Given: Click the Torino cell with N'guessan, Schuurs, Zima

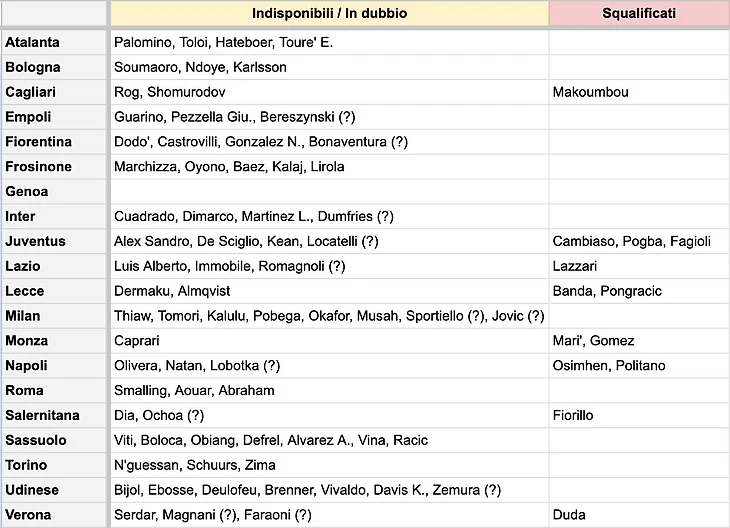Looking at the screenshot, I should 330,465.
